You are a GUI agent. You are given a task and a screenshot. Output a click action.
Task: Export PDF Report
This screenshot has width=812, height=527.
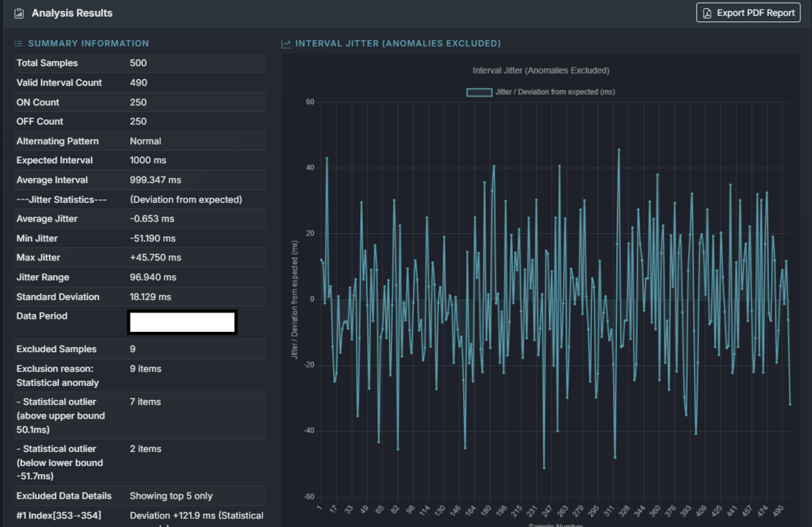(x=748, y=13)
